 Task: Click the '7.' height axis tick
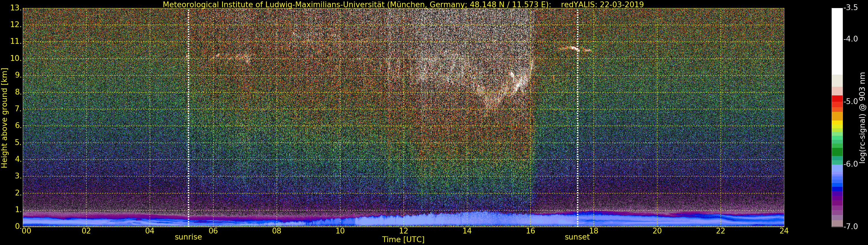pyautogui.click(x=18, y=108)
